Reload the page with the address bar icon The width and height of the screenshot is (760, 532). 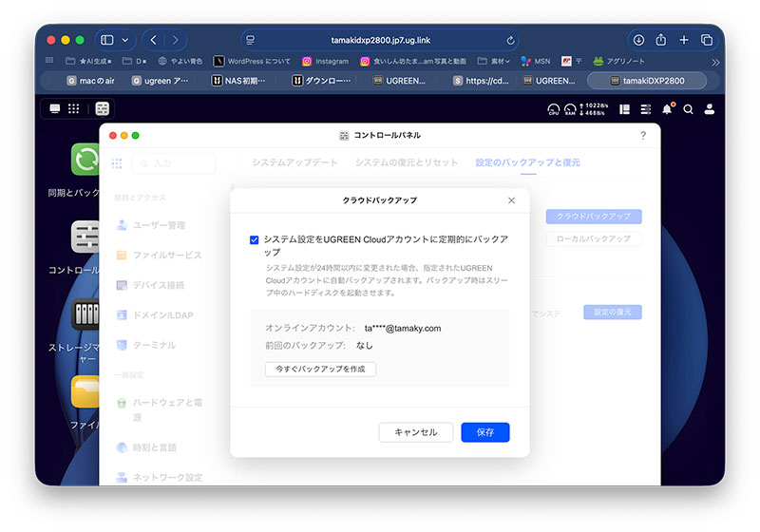[x=511, y=41]
